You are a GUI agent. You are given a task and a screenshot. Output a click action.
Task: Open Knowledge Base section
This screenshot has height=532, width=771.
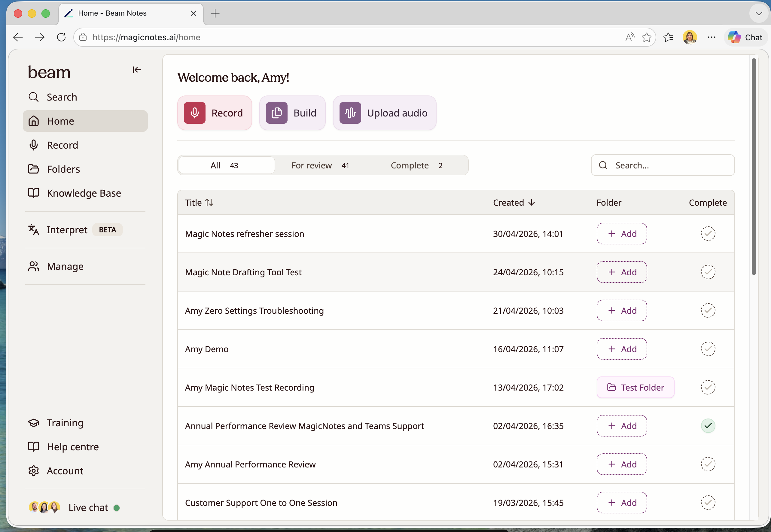(x=85, y=193)
